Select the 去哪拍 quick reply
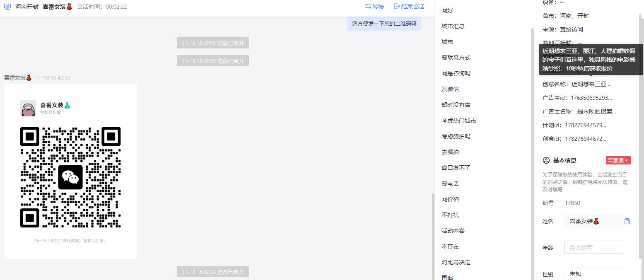Screen dimensions: 644x280 pos(450,152)
